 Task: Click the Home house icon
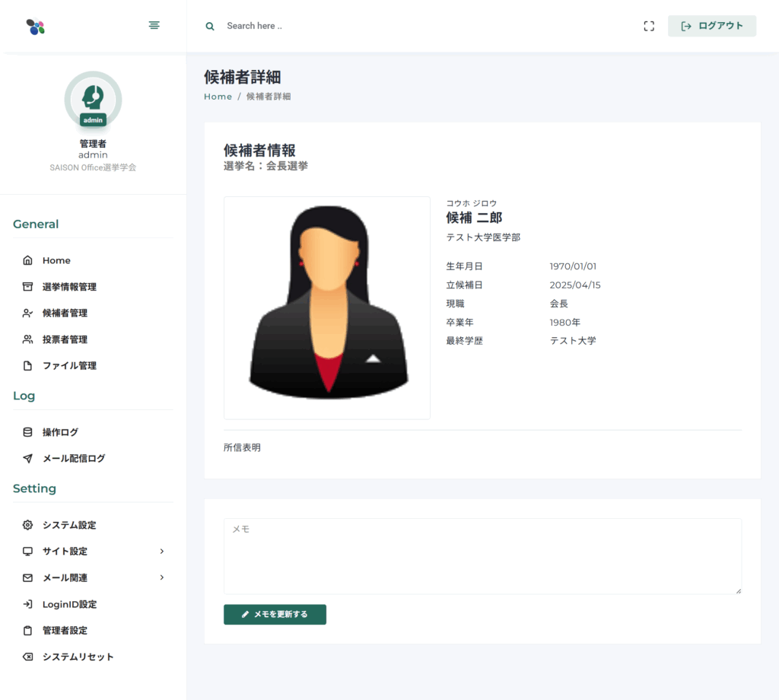point(28,260)
